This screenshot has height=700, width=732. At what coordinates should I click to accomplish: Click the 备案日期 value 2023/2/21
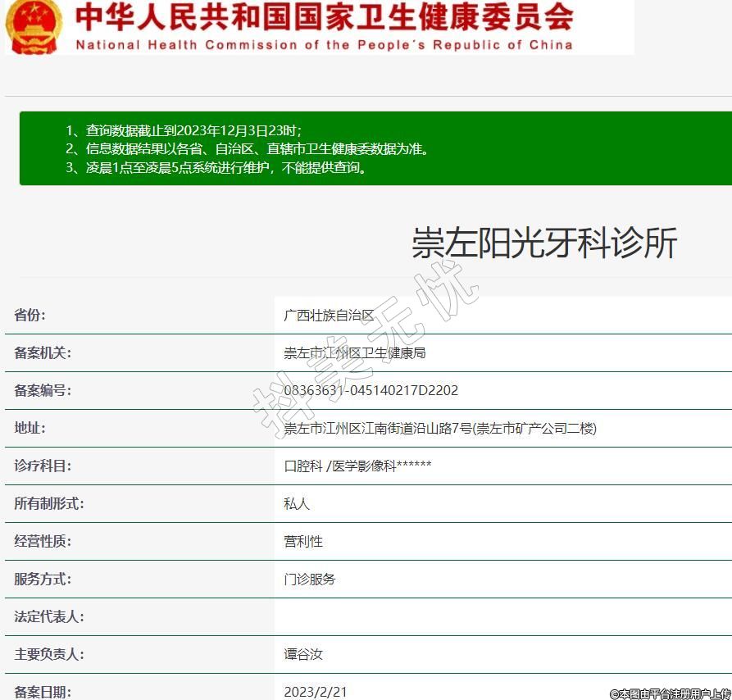[316, 692]
